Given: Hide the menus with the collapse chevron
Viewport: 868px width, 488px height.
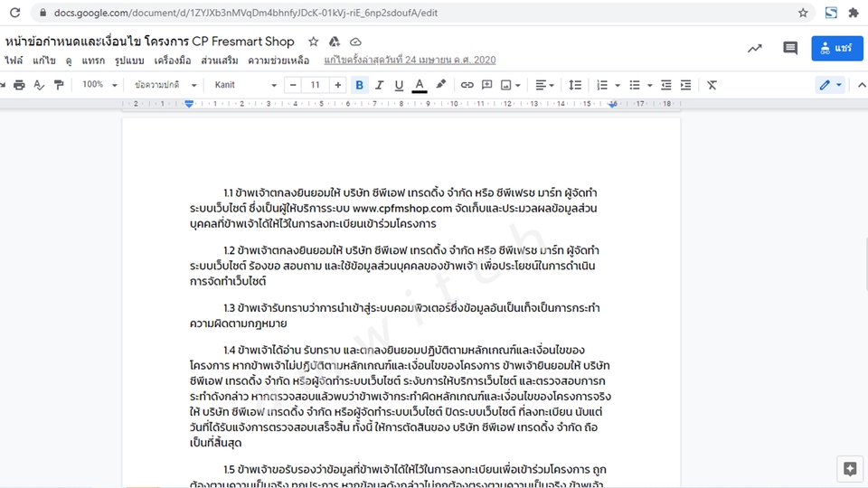Looking at the screenshot, I should click(862, 85).
